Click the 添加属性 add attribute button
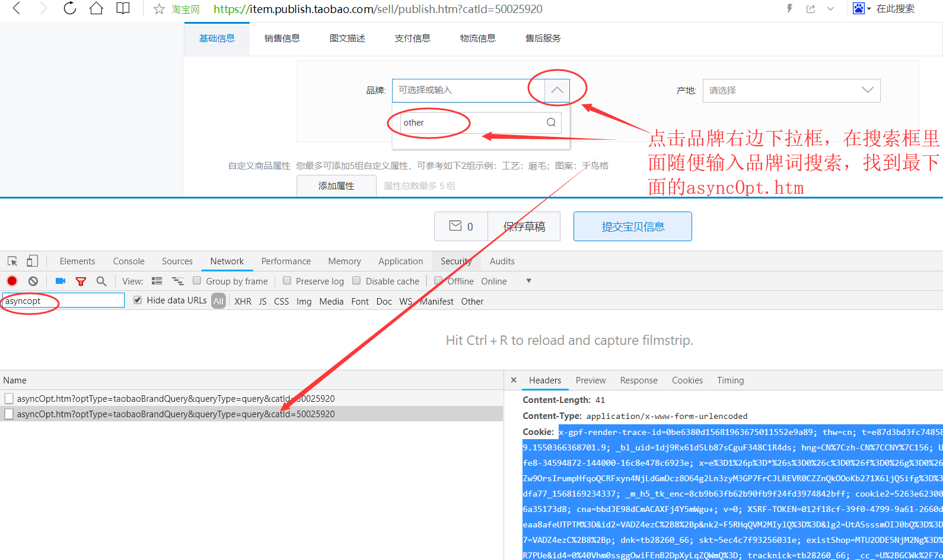This screenshot has height=560, width=943. (x=336, y=185)
